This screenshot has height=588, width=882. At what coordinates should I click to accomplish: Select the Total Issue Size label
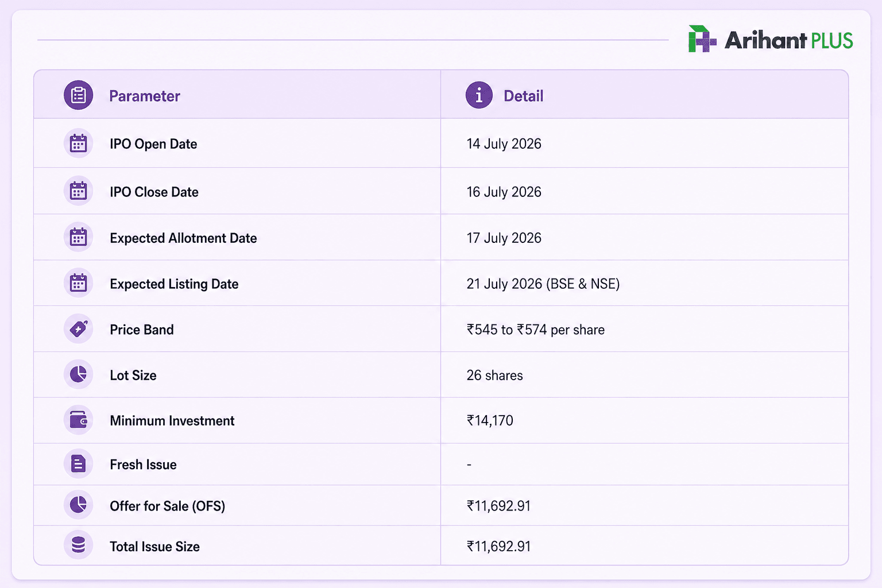point(154,547)
